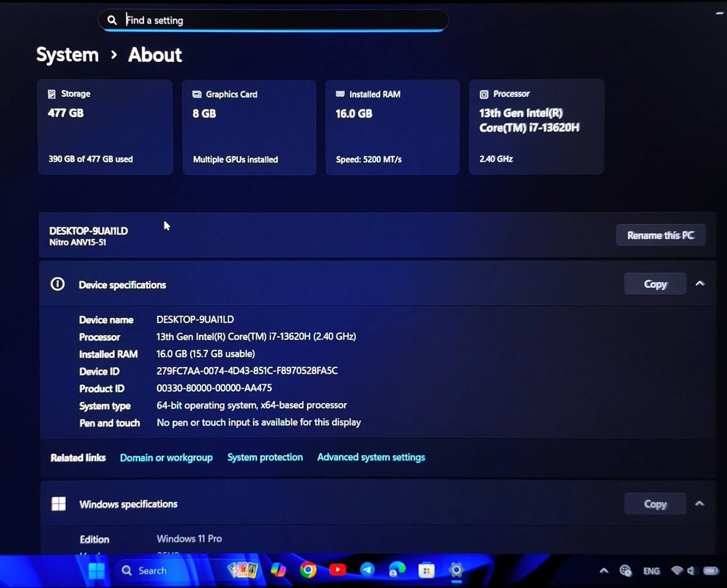Open Advanced system settings link
The image size is (727, 588).
(x=371, y=458)
